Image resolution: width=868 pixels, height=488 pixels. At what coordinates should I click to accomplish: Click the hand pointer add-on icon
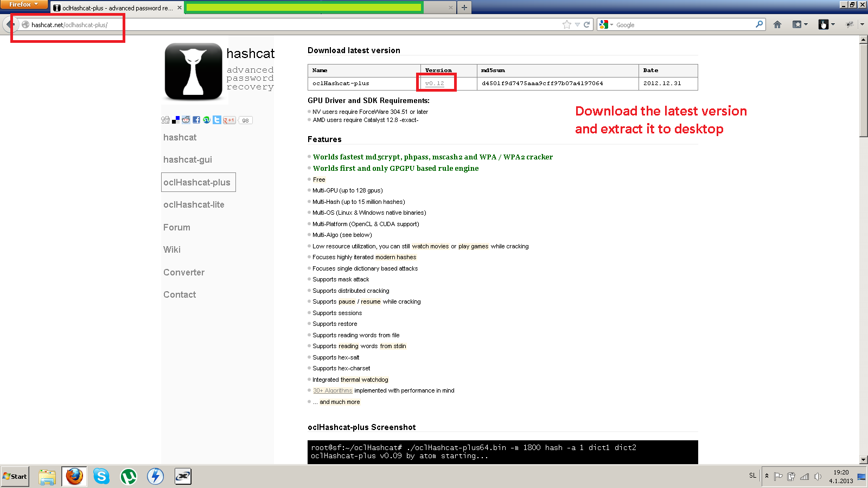click(824, 24)
